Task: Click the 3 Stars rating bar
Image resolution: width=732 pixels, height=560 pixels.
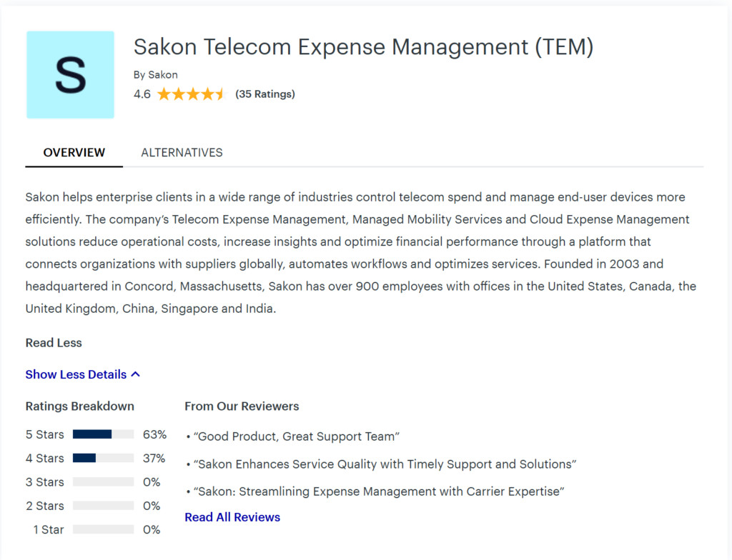Action: coord(103,482)
